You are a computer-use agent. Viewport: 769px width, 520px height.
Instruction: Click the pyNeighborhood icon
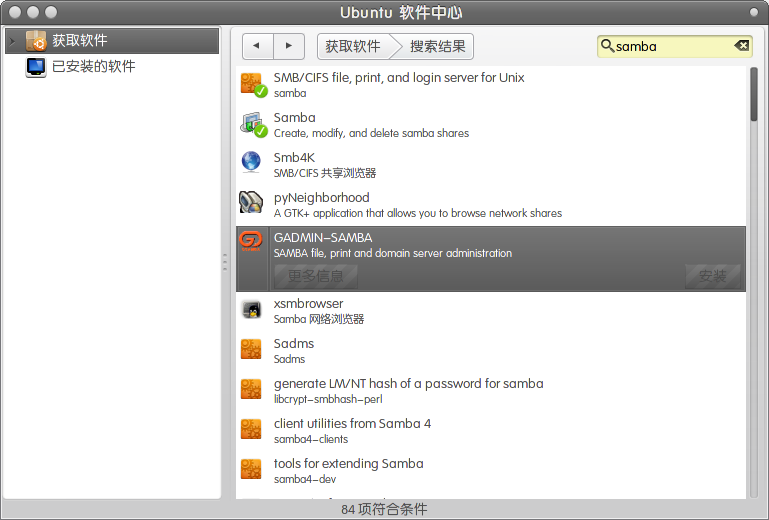click(251, 202)
